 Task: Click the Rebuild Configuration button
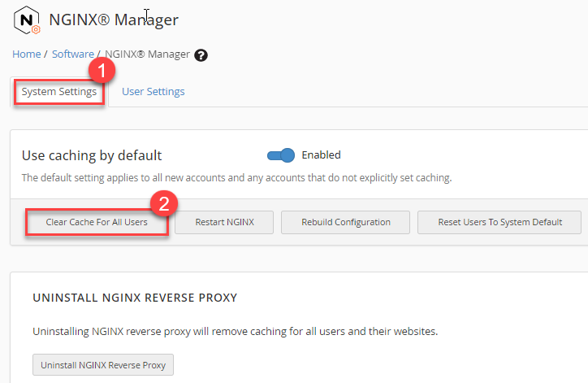pyautogui.click(x=346, y=222)
